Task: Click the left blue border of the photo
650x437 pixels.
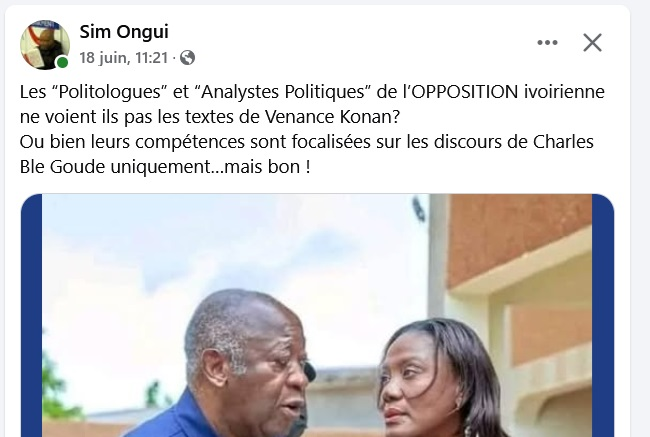Action: pos(32,315)
